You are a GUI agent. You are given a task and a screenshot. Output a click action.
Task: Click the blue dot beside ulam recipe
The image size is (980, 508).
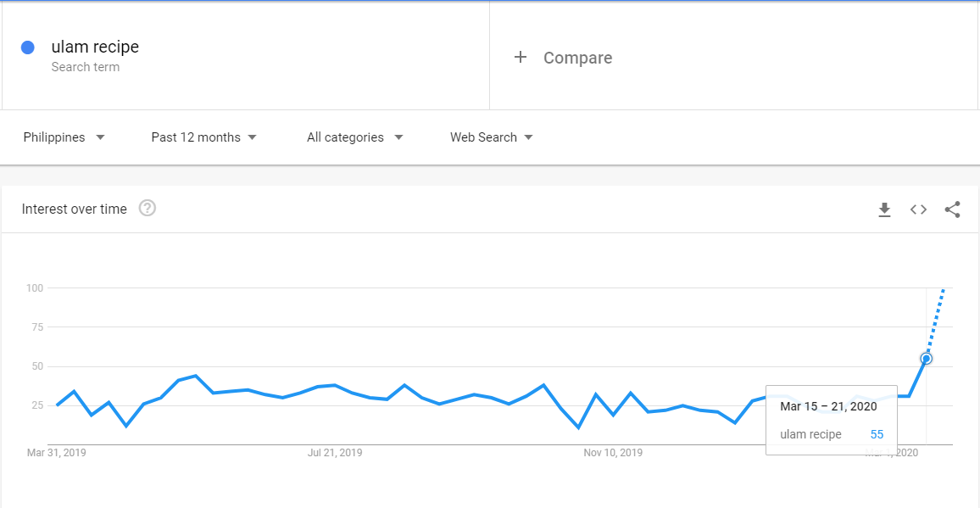point(28,47)
